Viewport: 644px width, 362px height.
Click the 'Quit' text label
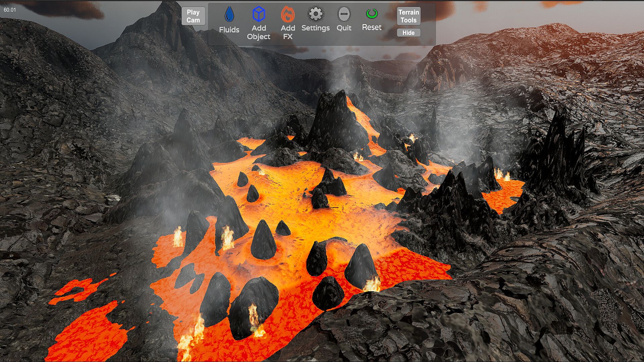click(344, 28)
